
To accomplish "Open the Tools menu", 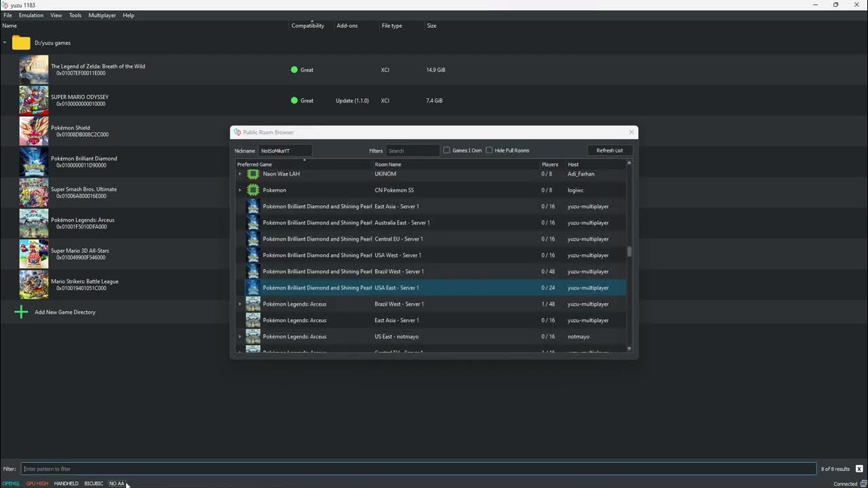I will (75, 15).
